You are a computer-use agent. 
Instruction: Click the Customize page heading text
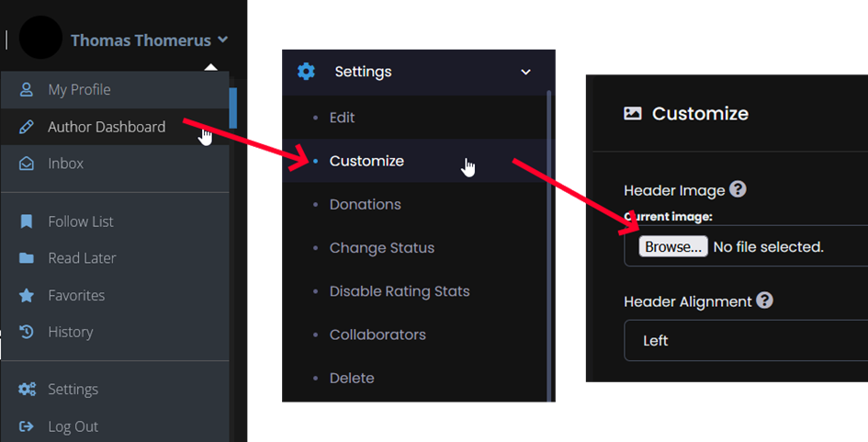700,114
